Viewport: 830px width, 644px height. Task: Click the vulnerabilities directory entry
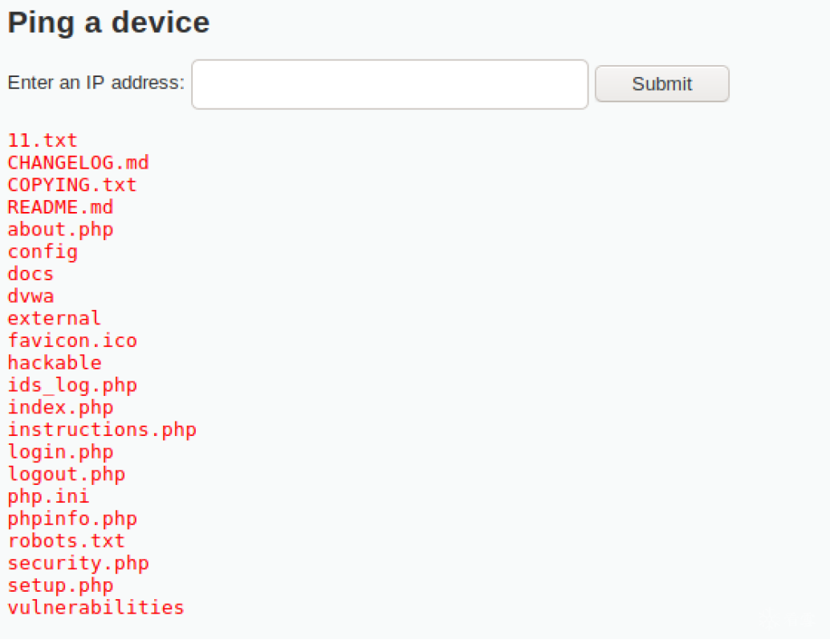[96, 607]
